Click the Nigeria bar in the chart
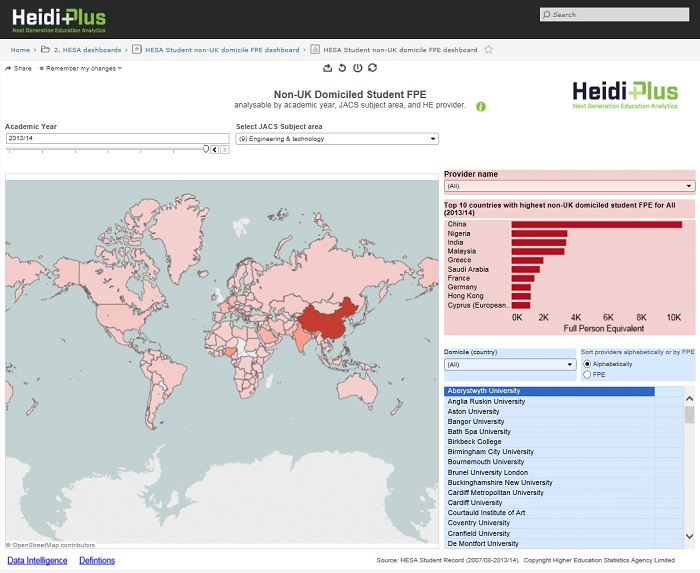Image resolution: width=700 pixels, height=573 pixels. 539,233
